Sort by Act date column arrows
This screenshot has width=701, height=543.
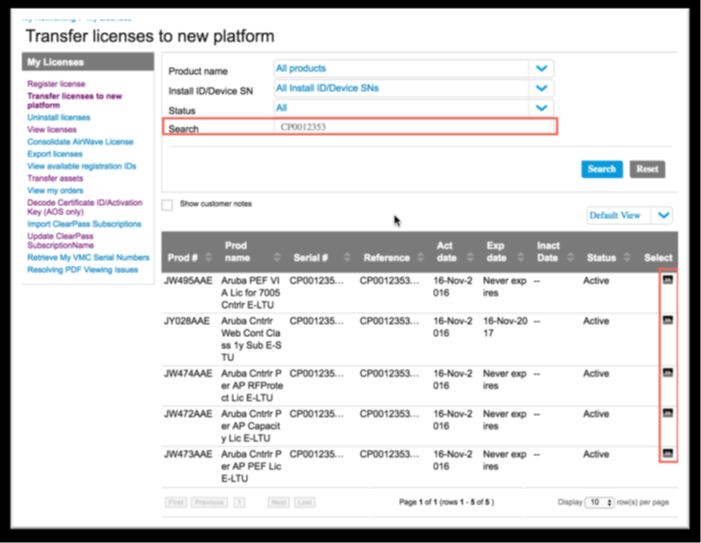470,257
